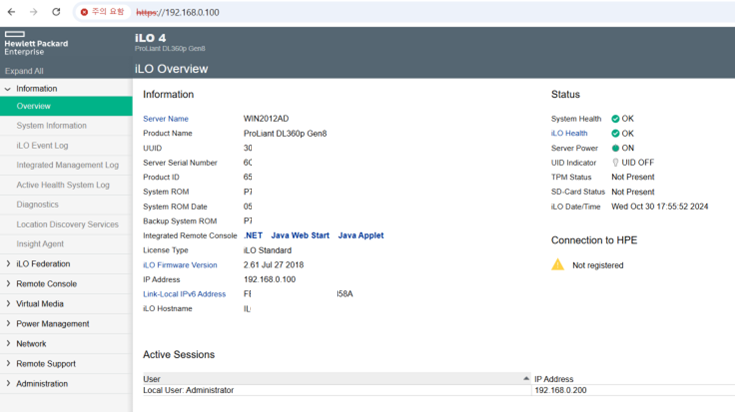The width and height of the screenshot is (735, 412).
Task: Expand the Administration section
Action: pyautogui.click(x=8, y=383)
